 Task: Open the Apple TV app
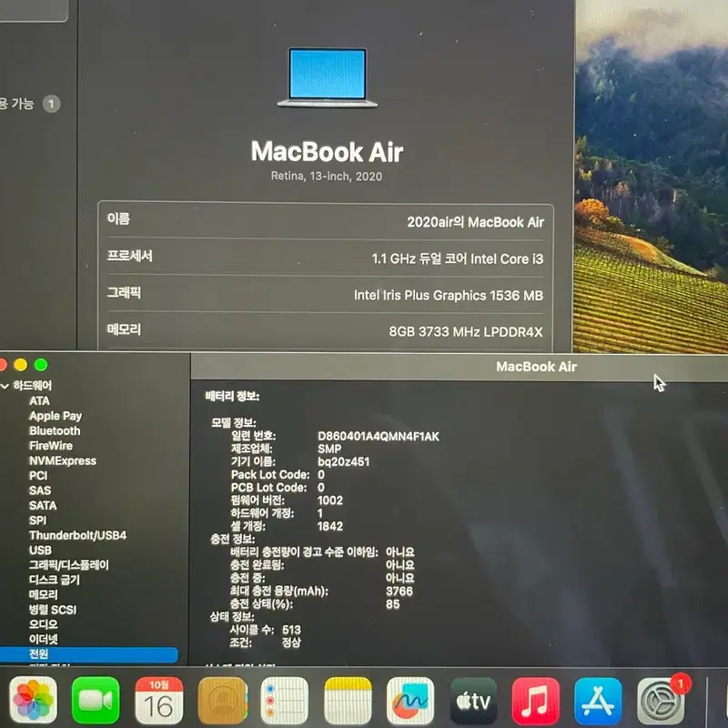point(473,700)
